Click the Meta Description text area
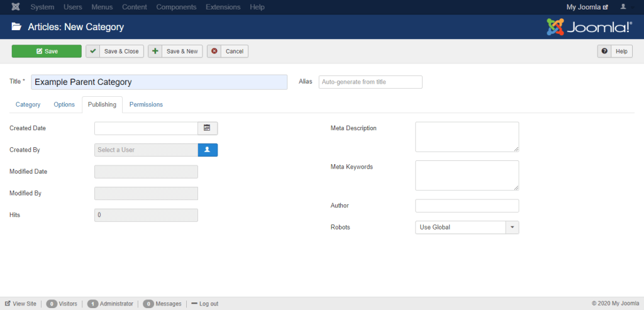Screen dimensions: 644x310 [x=467, y=136]
